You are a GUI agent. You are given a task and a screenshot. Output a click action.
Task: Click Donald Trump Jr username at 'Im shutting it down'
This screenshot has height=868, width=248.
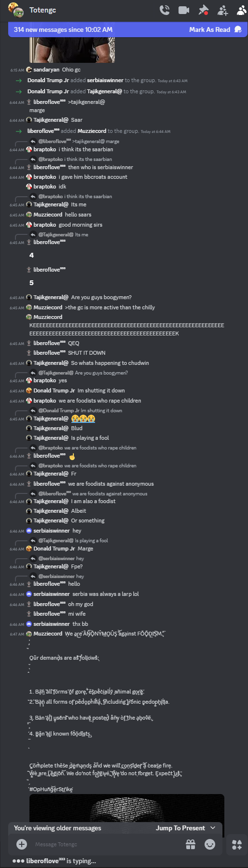[54, 391]
